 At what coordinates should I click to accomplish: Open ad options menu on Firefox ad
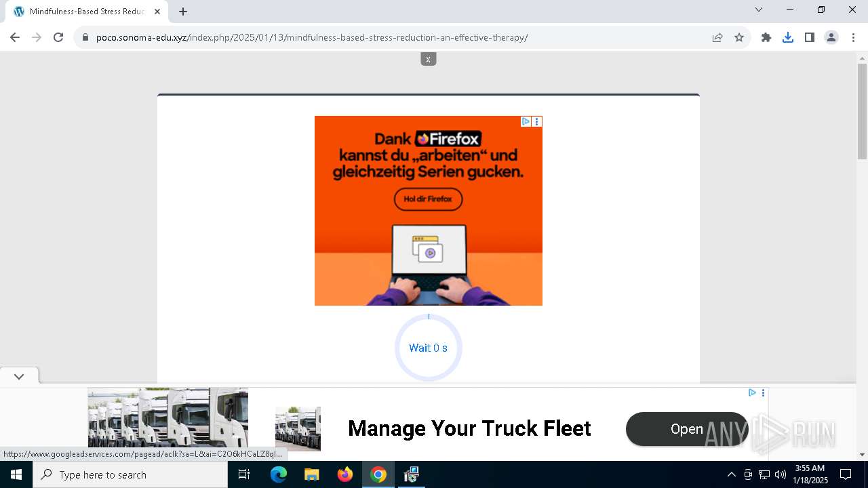click(537, 121)
